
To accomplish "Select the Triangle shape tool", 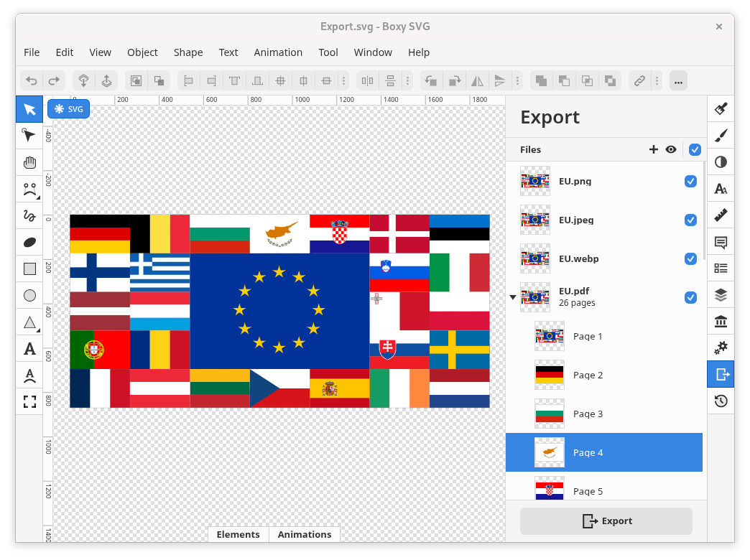I will [29, 322].
